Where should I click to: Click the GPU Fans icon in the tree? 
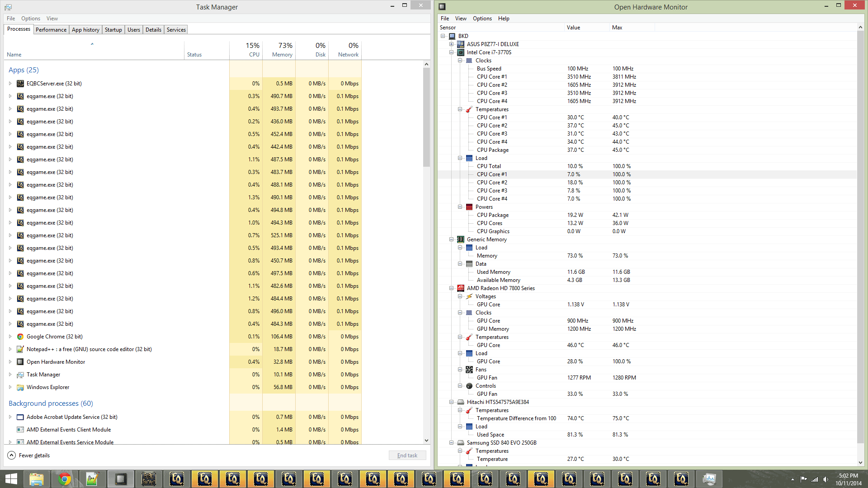point(469,370)
